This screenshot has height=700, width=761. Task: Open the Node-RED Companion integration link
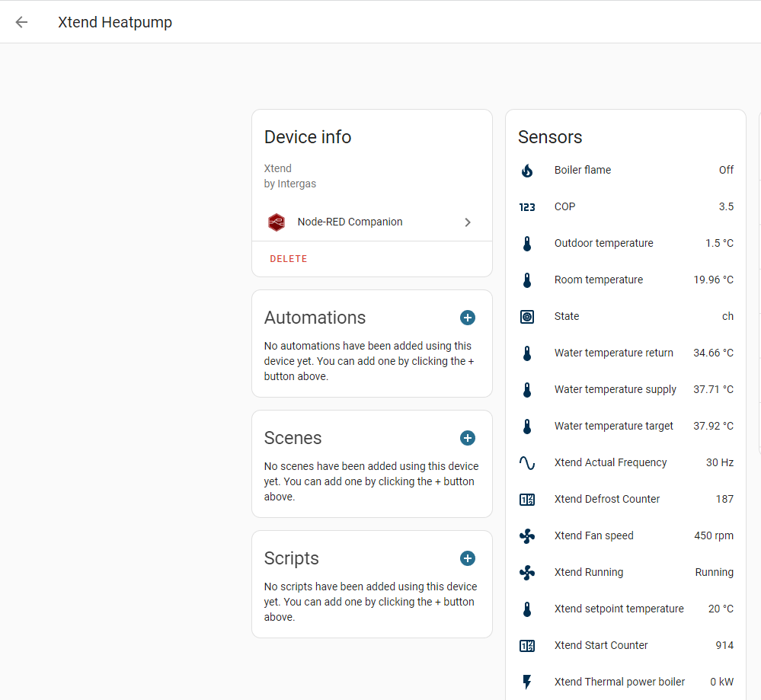pos(372,222)
